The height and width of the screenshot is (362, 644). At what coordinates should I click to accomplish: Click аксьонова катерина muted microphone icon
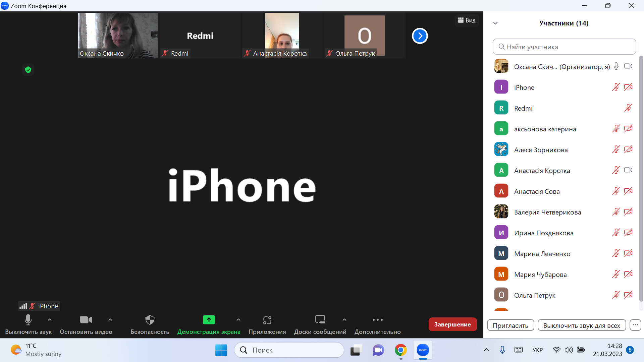616,129
